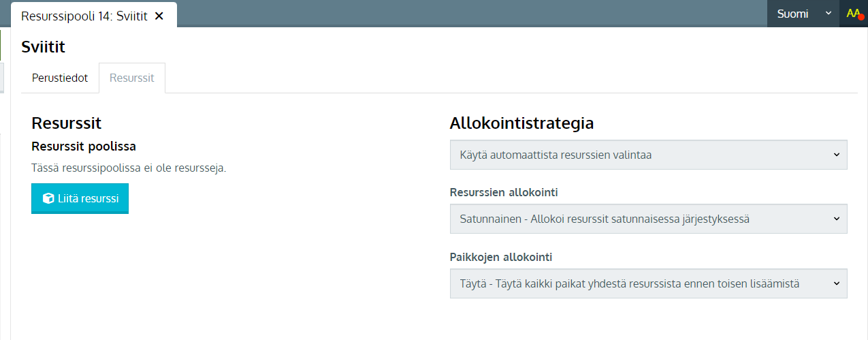Screen dimensions: 868x340
Task: Open the Käytä automaattista resurssien valintaa dropdown
Action: 649,155
